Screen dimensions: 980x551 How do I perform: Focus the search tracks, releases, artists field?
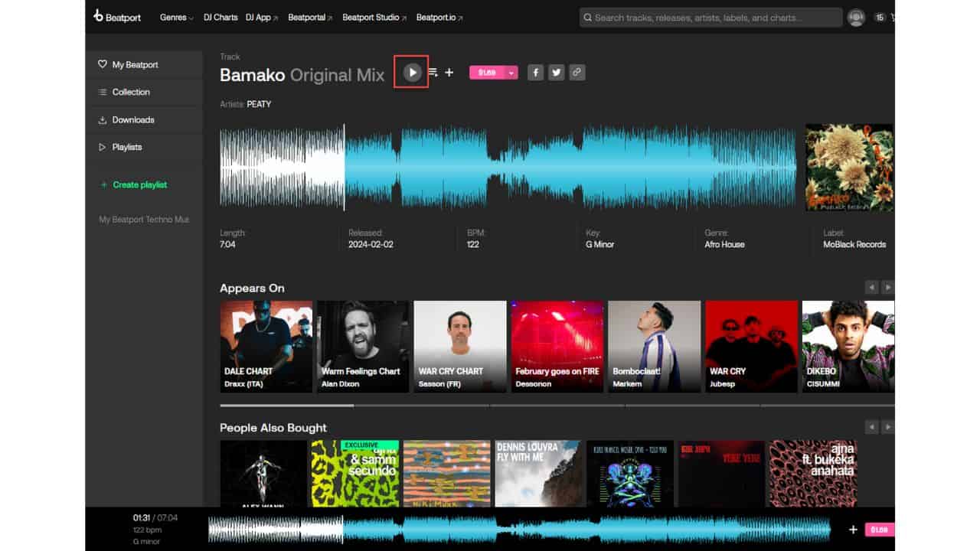(x=710, y=17)
